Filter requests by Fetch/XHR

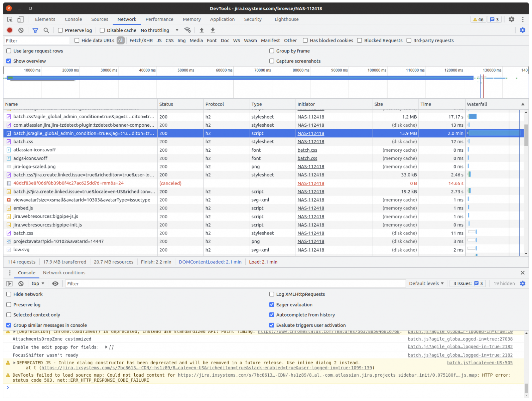(141, 40)
